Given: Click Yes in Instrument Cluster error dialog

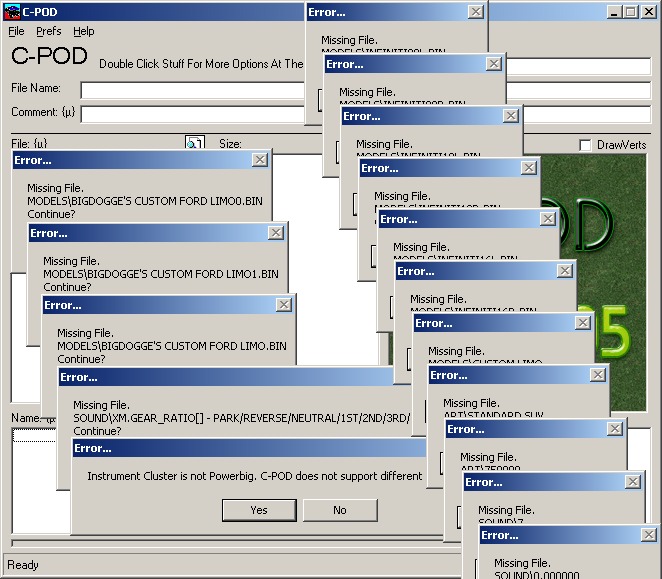Looking at the screenshot, I should coord(259,510).
